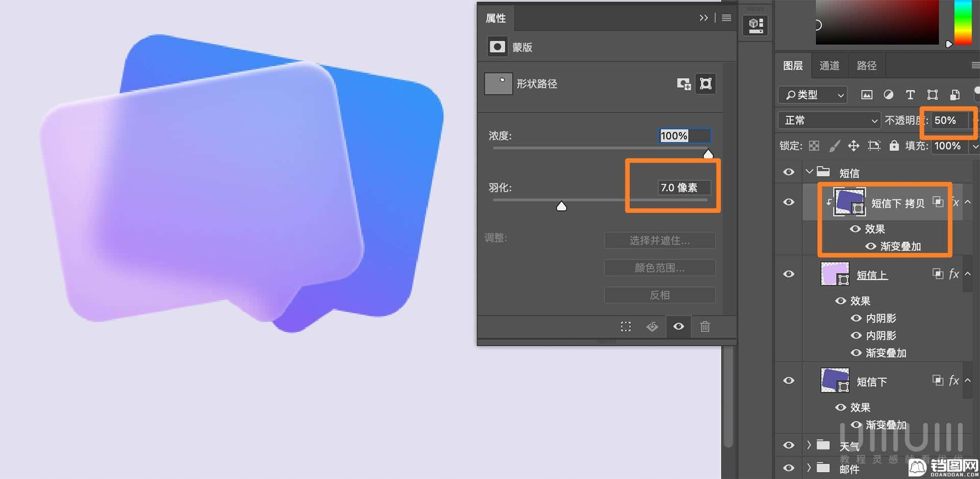Click fx icon on 短信下 layer
Image resolution: width=980 pixels, height=479 pixels.
click(953, 381)
